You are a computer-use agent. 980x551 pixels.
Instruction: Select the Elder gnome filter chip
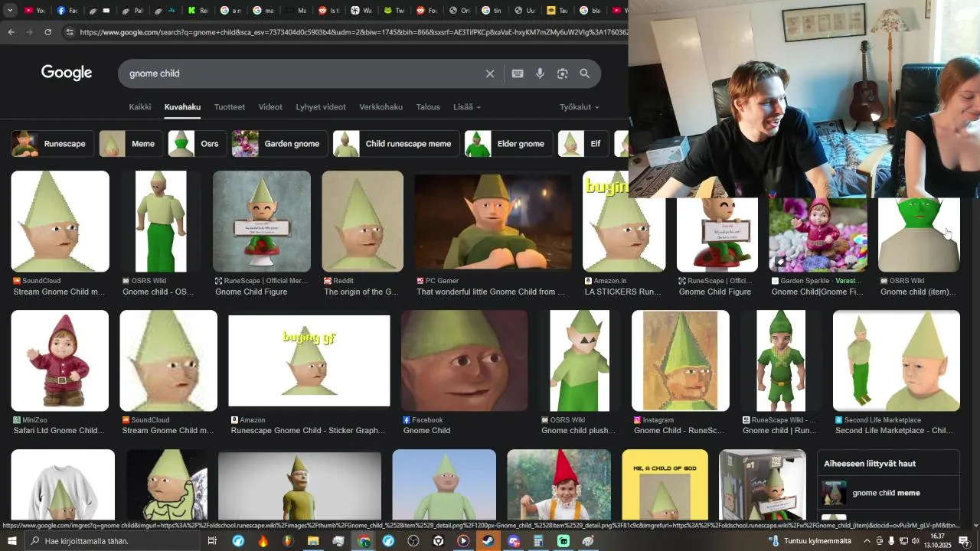pyautogui.click(x=509, y=144)
